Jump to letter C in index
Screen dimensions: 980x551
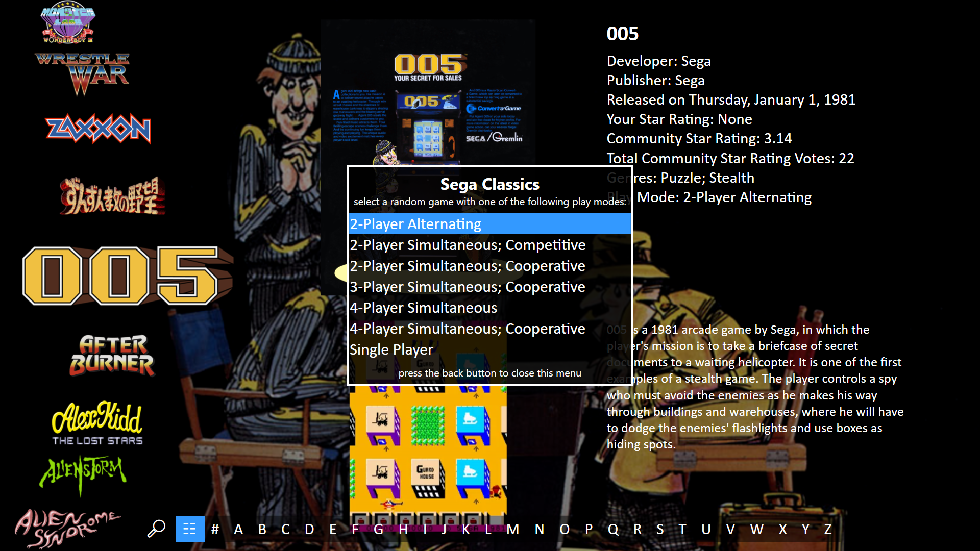click(285, 529)
